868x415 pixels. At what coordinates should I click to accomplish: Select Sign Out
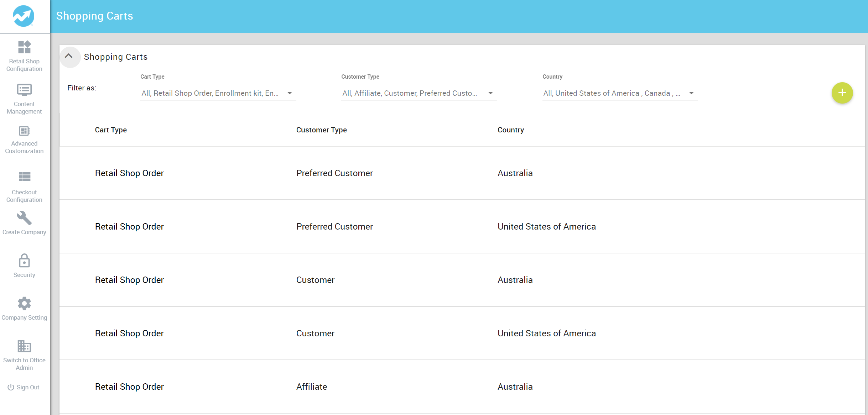coord(24,387)
